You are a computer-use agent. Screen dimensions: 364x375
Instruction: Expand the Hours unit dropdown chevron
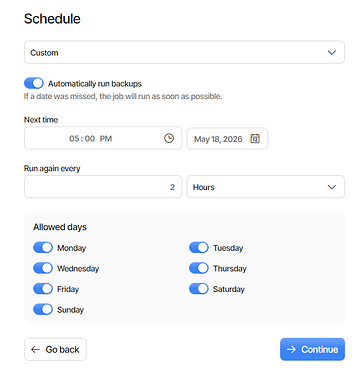(x=332, y=187)
